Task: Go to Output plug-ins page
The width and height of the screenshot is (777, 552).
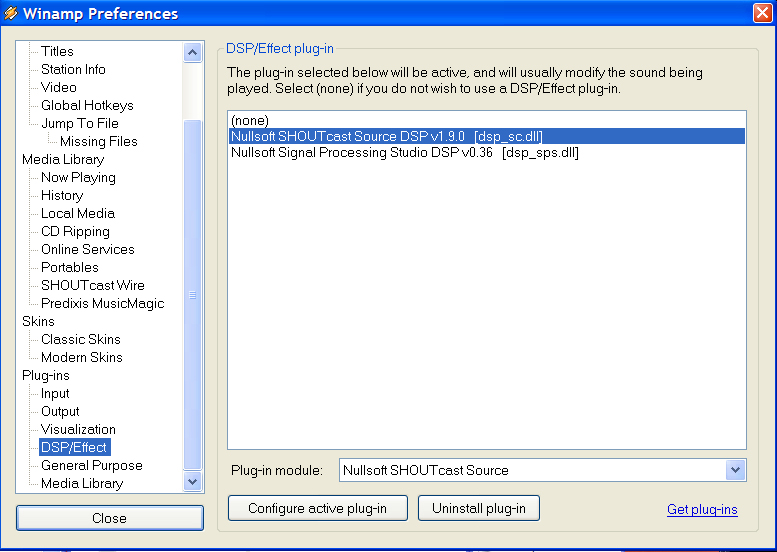Action: (x=60, y=411)
